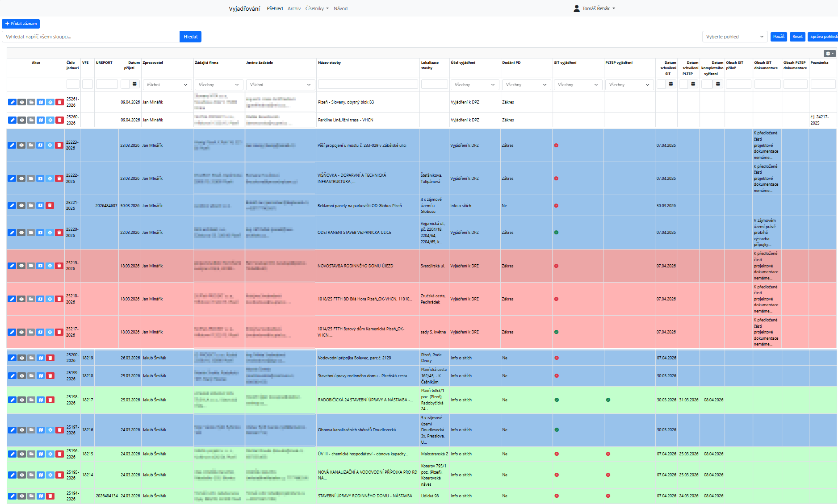Open map icon for record 25219-2026
Viewport: 838px width, 504px height.
click(40, 266)
